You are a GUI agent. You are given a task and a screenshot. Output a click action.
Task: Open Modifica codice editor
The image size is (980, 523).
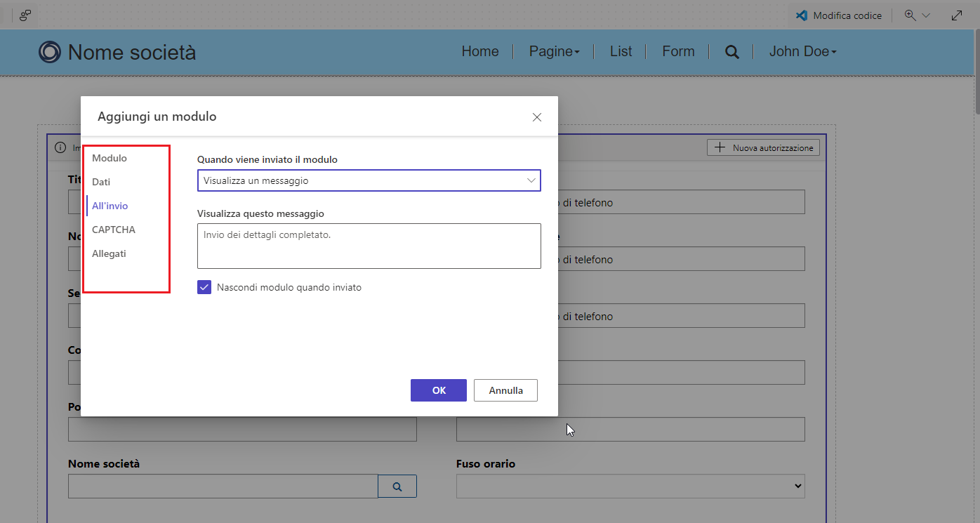click(x=839, y=15)
